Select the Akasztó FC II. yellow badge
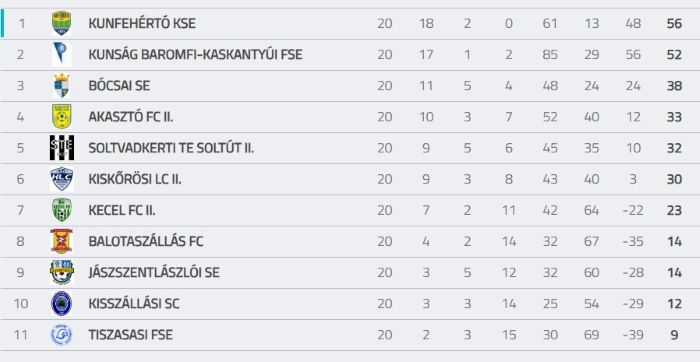 click(x=62, y=117)
